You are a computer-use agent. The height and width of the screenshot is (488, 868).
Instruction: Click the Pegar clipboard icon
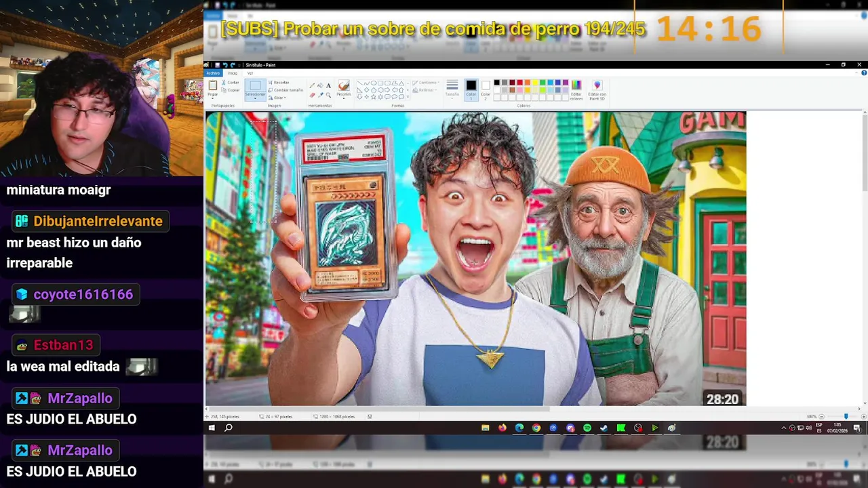[x=213, y=85]
